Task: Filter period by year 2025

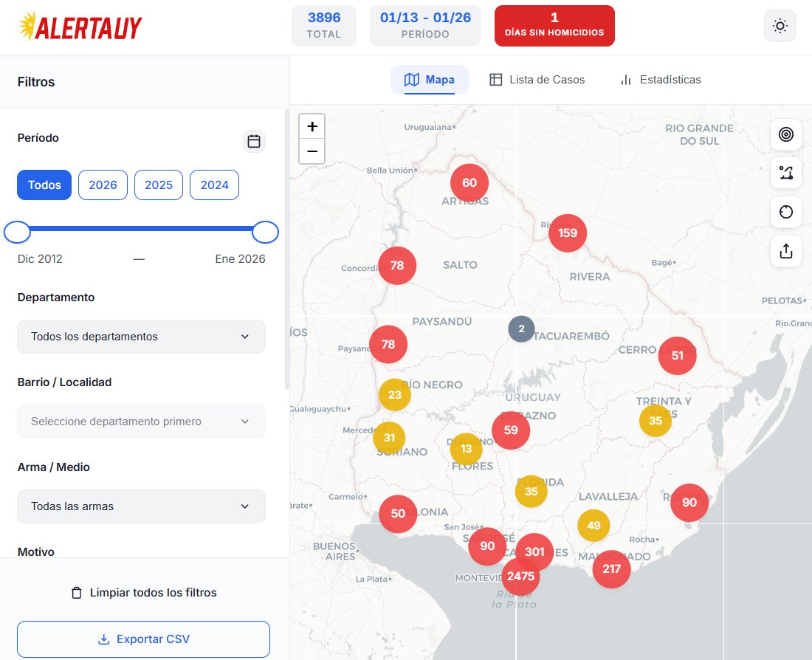Action: pyautogui.click(x=159, y=185)
